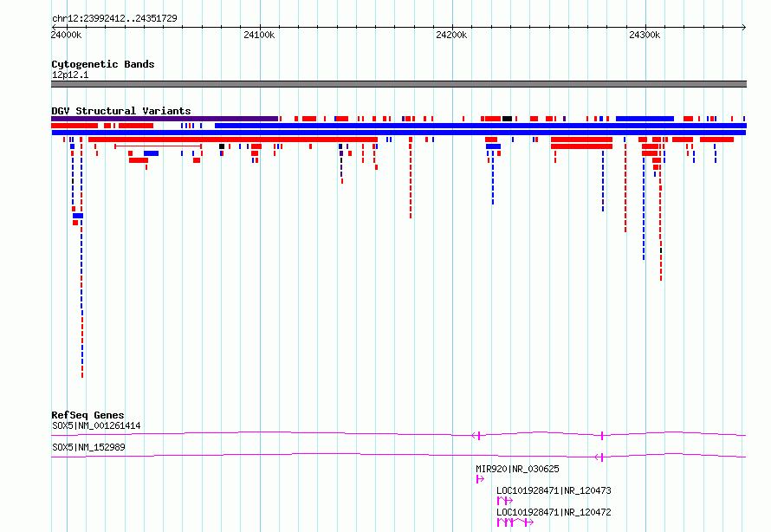Screen dimensions: 771x532
Task: Click the SOX5|NM_152989 gene label
Action: tap(88, 447)
